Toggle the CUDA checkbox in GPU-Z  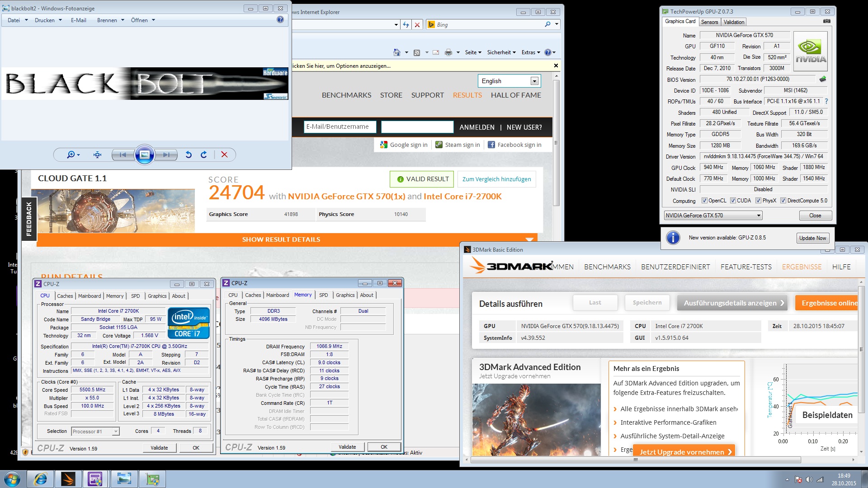(x=733, y=201)
